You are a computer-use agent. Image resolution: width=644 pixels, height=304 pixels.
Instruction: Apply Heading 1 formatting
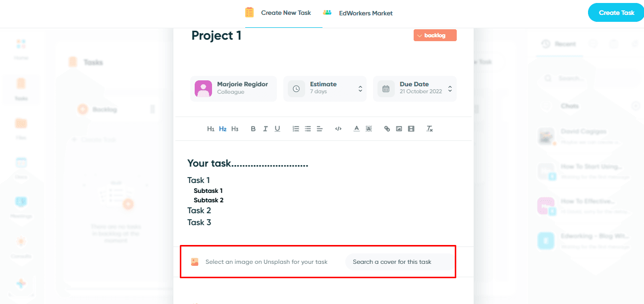pyautogui.click(x=211, y=129)
